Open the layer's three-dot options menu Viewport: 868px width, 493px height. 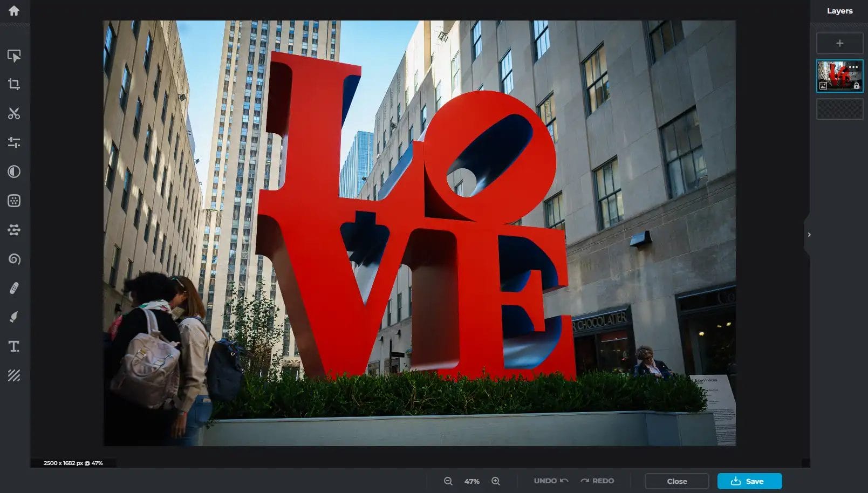click(853, 67)
